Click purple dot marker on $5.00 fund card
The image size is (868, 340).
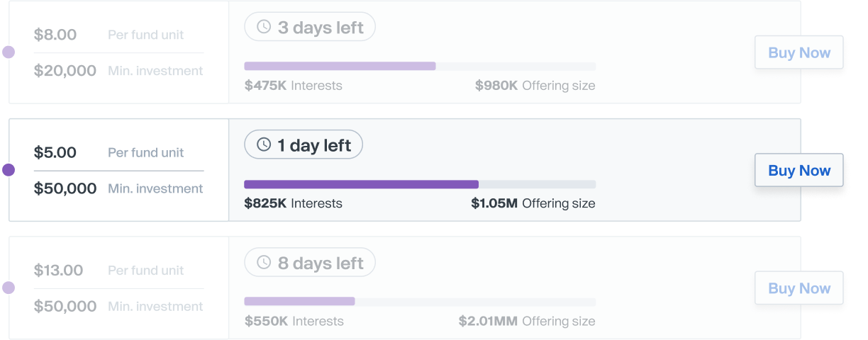click(x=9, y=170)
